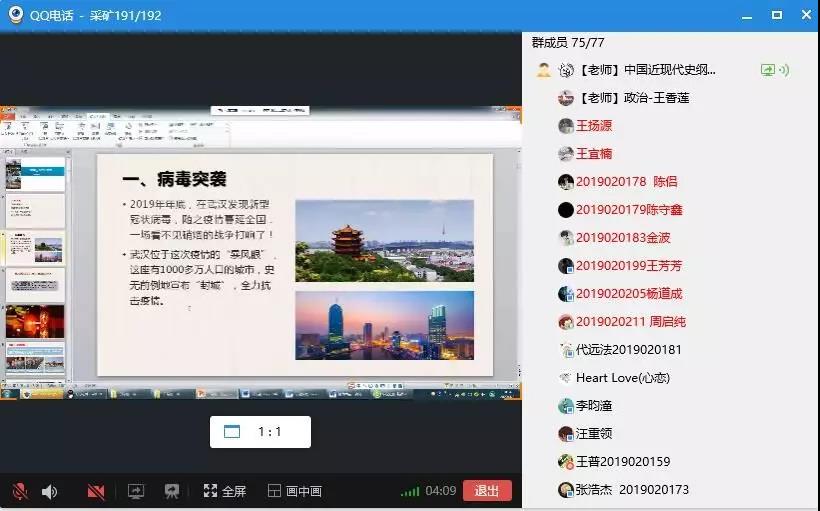Screen dimensions: 820x511
Task: Select the 1:1 display ratio option
Action: click(x=260, y=432)
